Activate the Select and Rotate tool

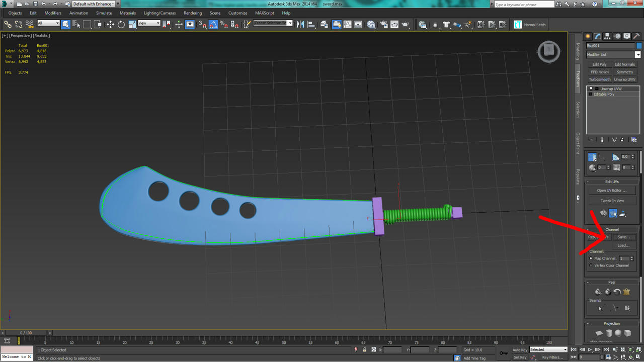[121, 24]
